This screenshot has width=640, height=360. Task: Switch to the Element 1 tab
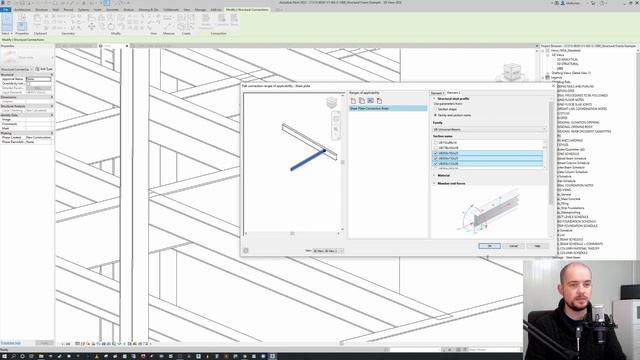tap(437, 93)
